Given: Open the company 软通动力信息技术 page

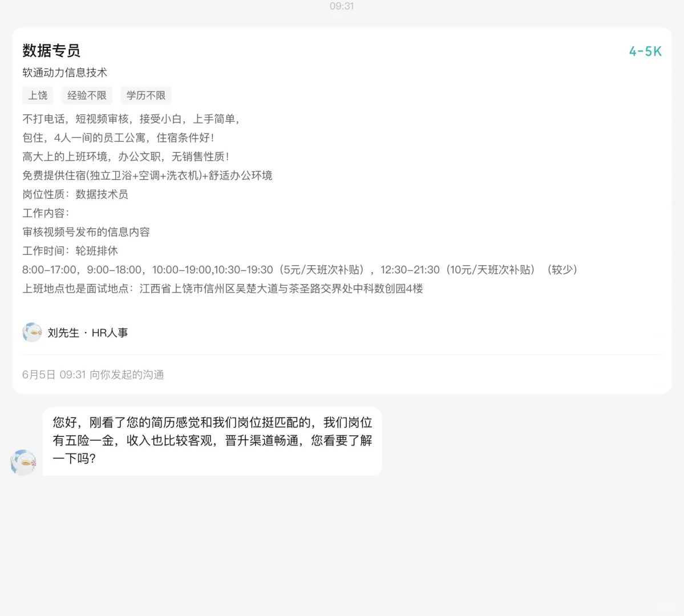Looking at the screenshot, I should (x=64, y=72).
